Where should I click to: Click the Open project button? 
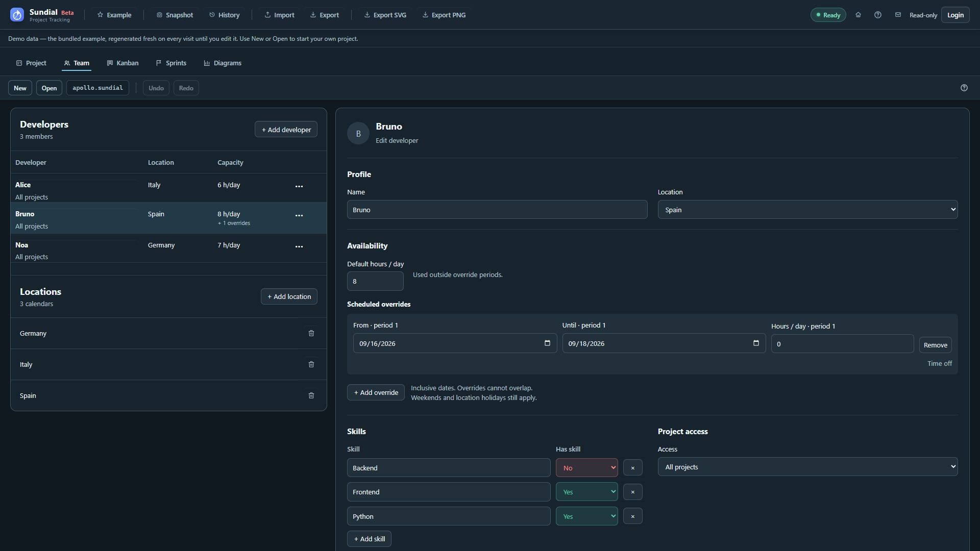(x=49, y=88)
